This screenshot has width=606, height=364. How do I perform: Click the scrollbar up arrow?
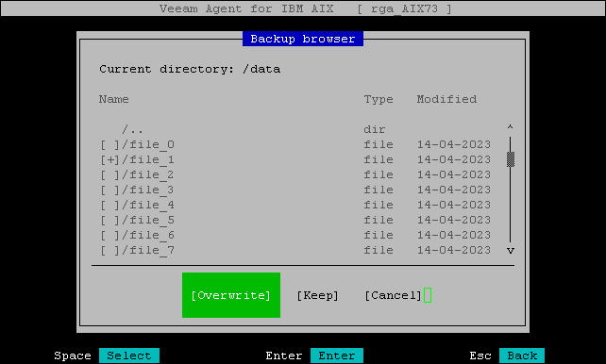click(x=510, y=127)
